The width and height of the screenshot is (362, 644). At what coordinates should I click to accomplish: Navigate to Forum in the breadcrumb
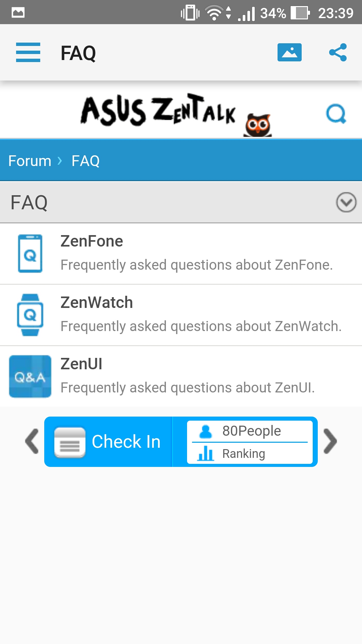[x=30, y=161]
